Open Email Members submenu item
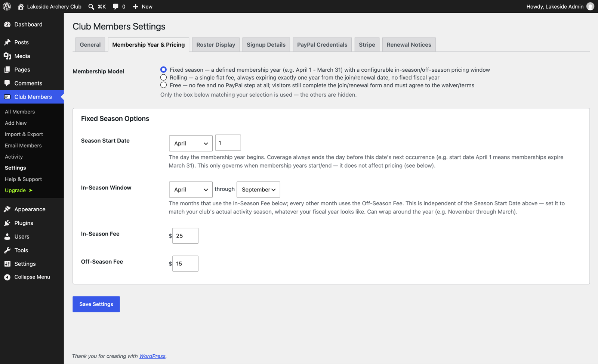 tap(23, 146)
